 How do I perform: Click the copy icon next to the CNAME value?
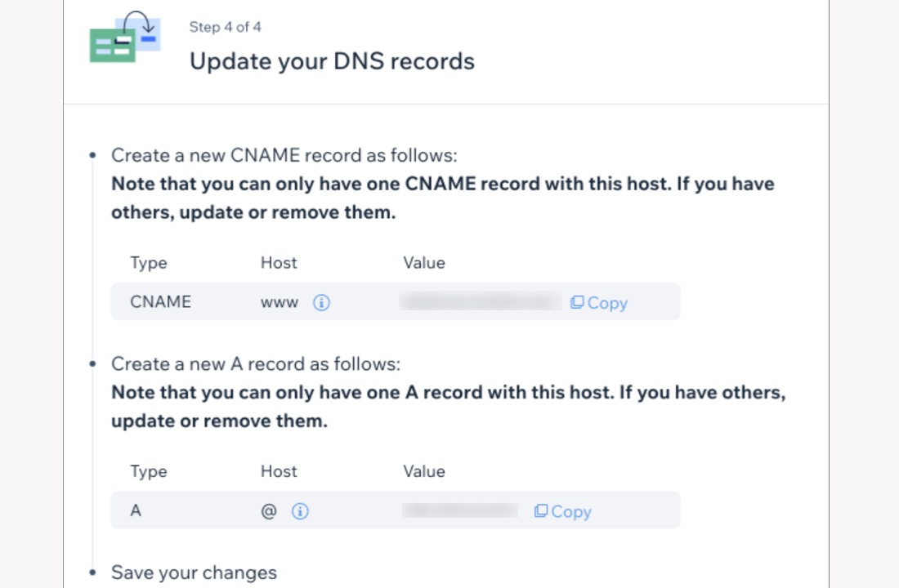click(577, 302)
